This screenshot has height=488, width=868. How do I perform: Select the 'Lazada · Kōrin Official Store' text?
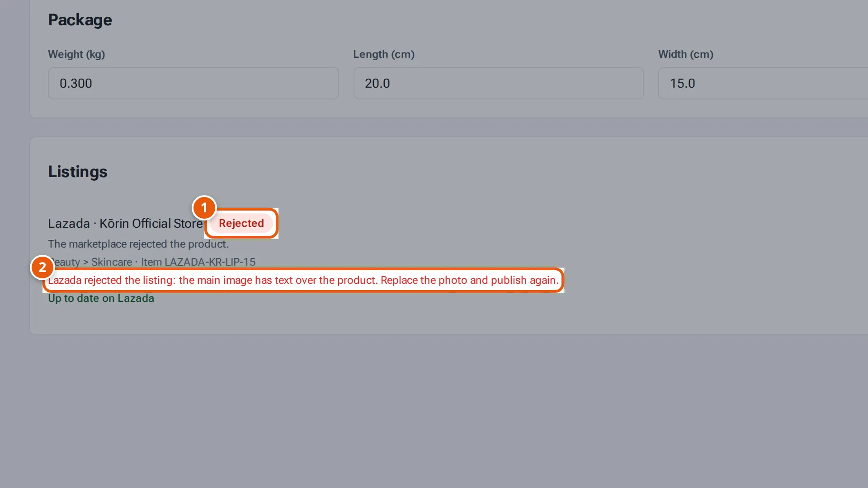point(126,224)
